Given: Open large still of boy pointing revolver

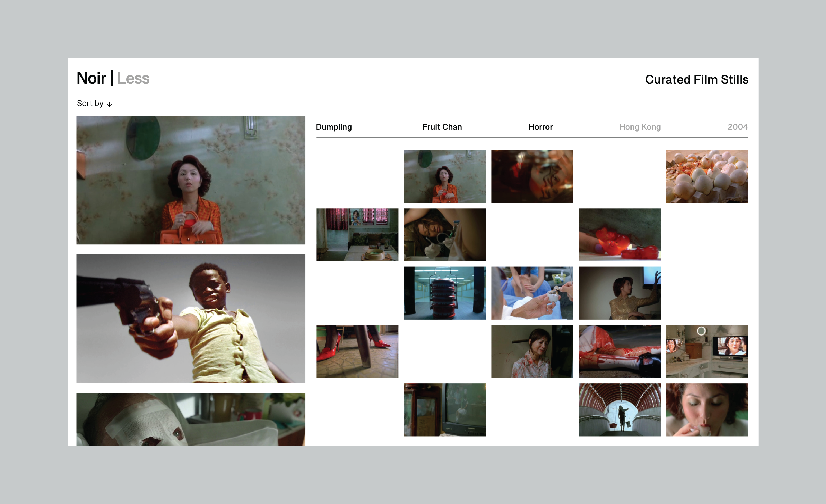Looking at the screenshot, I should [x=191, y=319].
